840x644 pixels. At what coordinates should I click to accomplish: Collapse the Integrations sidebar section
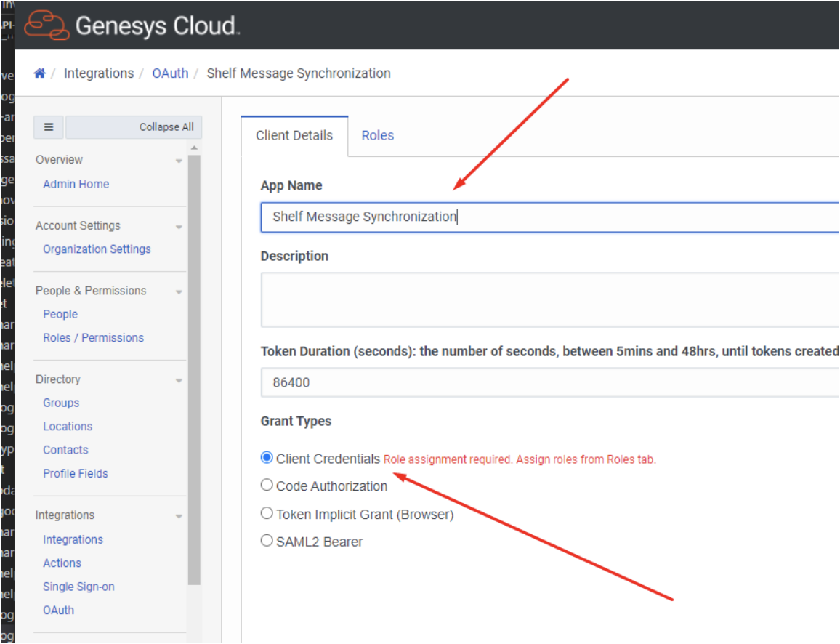(179, 517)
